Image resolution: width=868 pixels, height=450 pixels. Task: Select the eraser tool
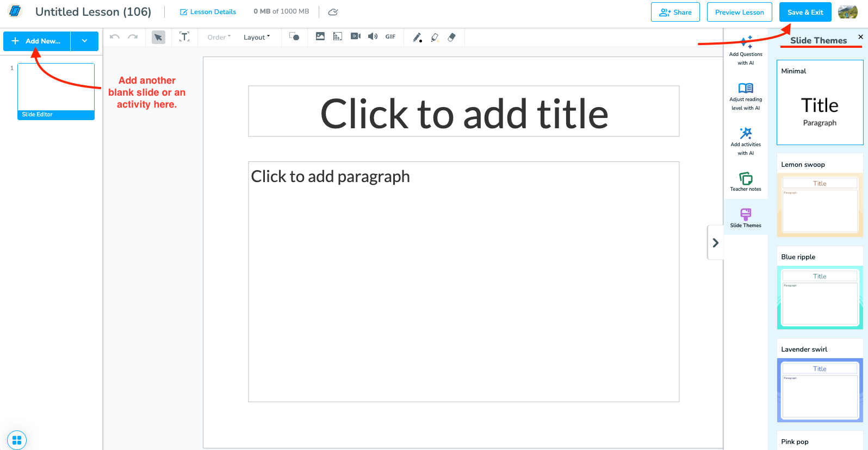[x=452, y=37]
